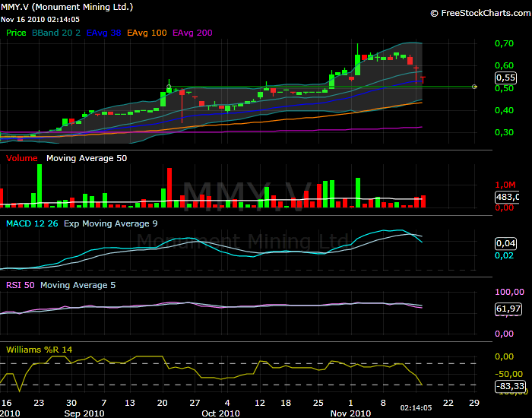Screen dimensions: 532x418
Task: Click the Williams %R 14 label
Action: pos(40,350)
